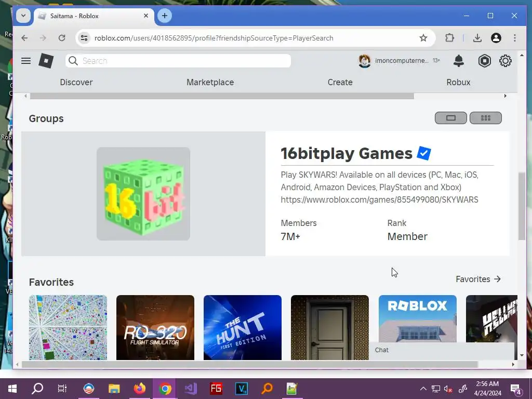Open File Explorer from the taskbar
This screenshot has height=399, width=532.
coord(114,389)
